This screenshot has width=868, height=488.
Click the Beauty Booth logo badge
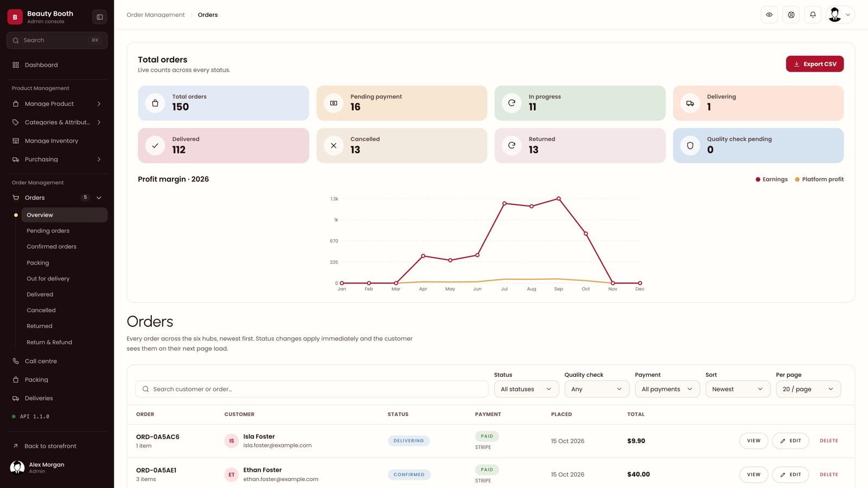coord(15,17)
